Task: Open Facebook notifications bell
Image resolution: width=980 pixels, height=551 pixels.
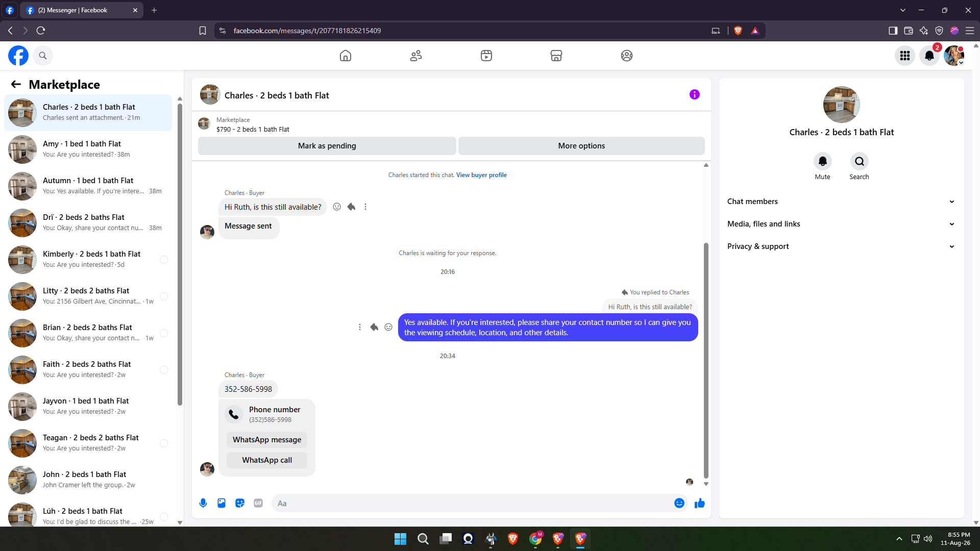Action: pos(929,56)
